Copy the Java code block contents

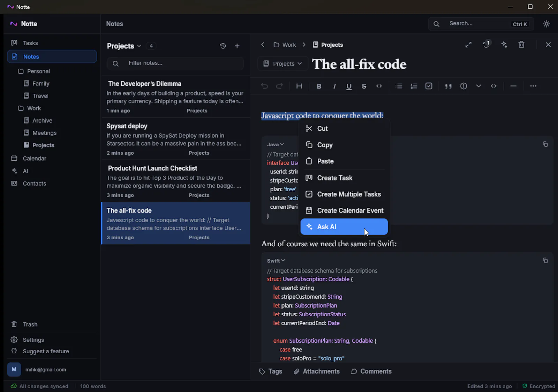[x=545, y=144]
